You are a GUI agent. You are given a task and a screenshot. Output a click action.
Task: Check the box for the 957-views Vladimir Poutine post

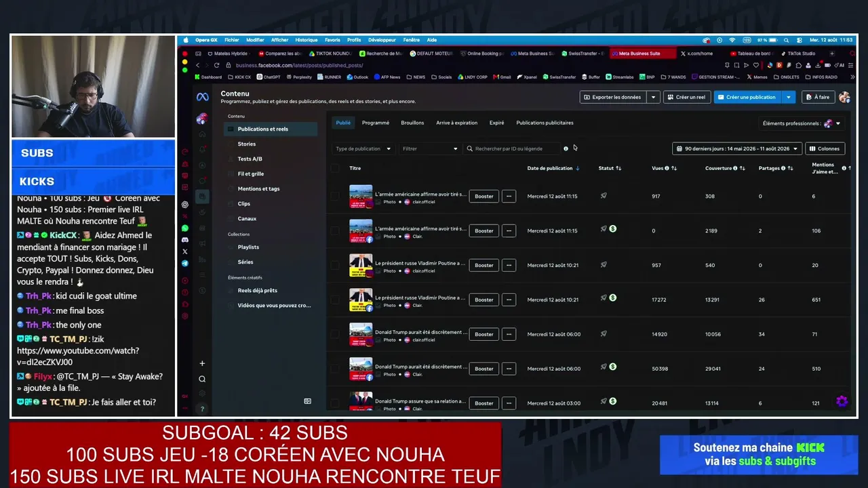[335, 265]
